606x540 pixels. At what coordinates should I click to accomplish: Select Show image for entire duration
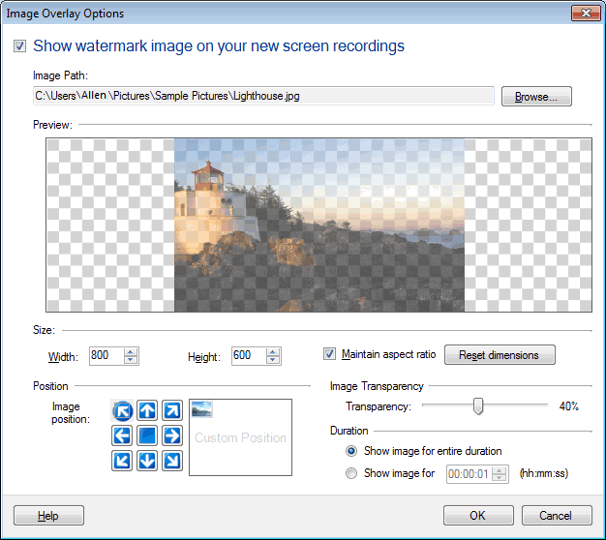[351, 451]
